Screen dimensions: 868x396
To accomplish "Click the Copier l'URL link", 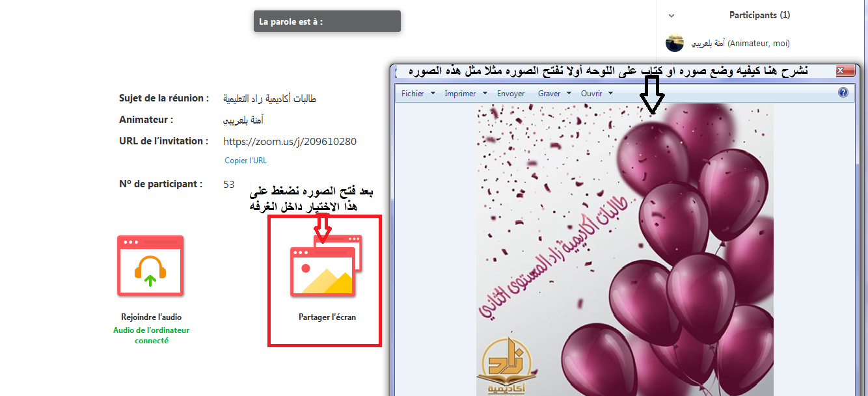I will 245,161.
